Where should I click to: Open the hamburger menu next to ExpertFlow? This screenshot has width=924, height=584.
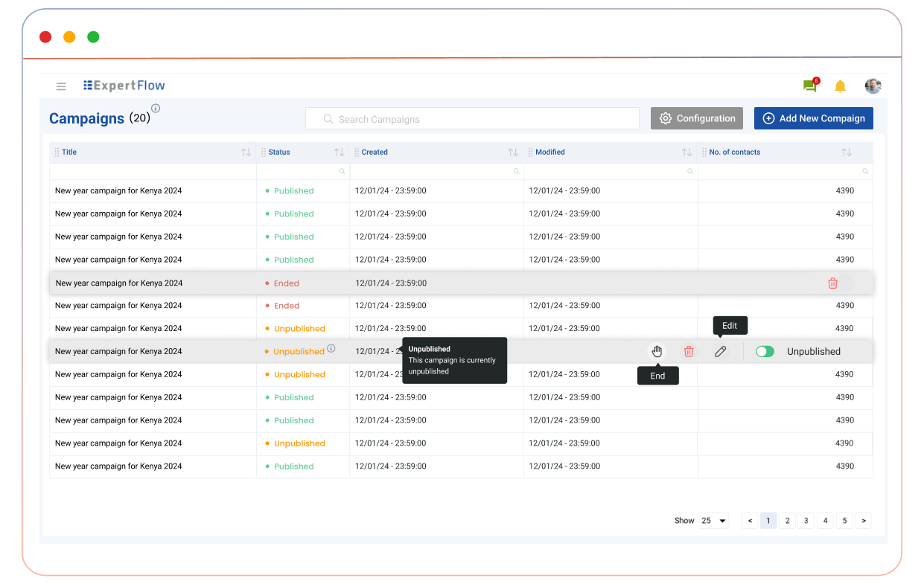[61, 86]
